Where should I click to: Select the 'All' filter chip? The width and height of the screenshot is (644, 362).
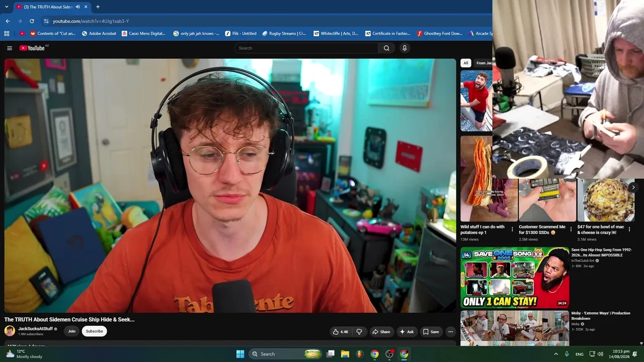click(x=466, y=63)
